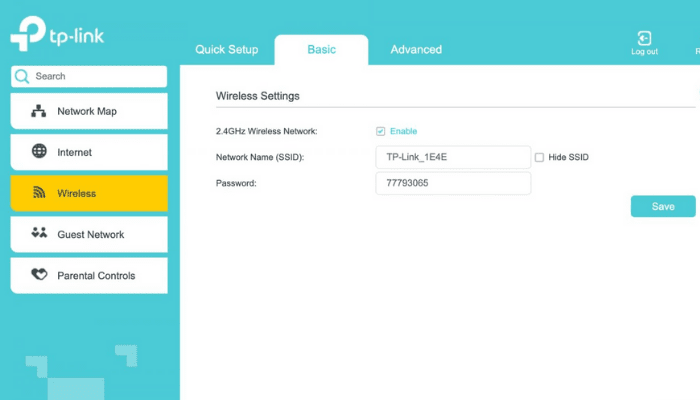Click the sidebar Search box
The height and width of the screenshot is (400, 700).
tap(95, 76)
